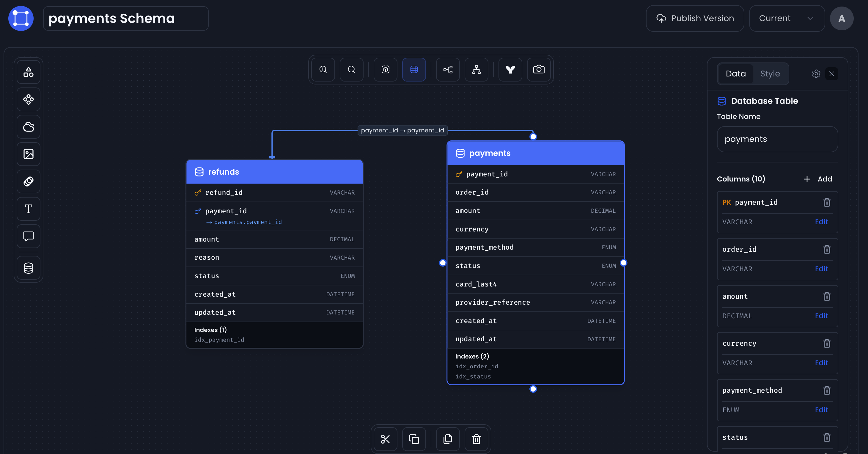Click the bottom connector handle of payments
This screenshot has width=868, height=454.
(x=533, y=389)
